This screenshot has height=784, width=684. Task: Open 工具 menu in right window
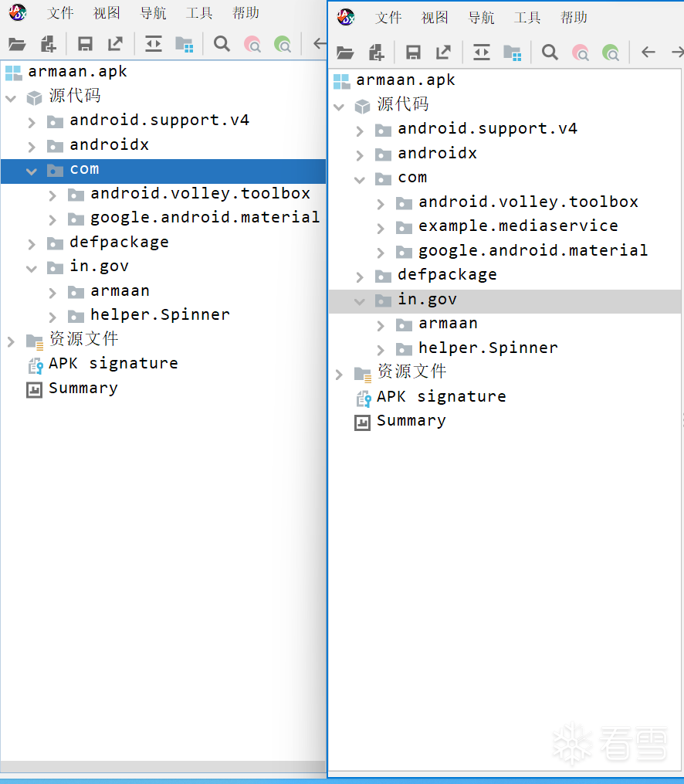(527, 18)
